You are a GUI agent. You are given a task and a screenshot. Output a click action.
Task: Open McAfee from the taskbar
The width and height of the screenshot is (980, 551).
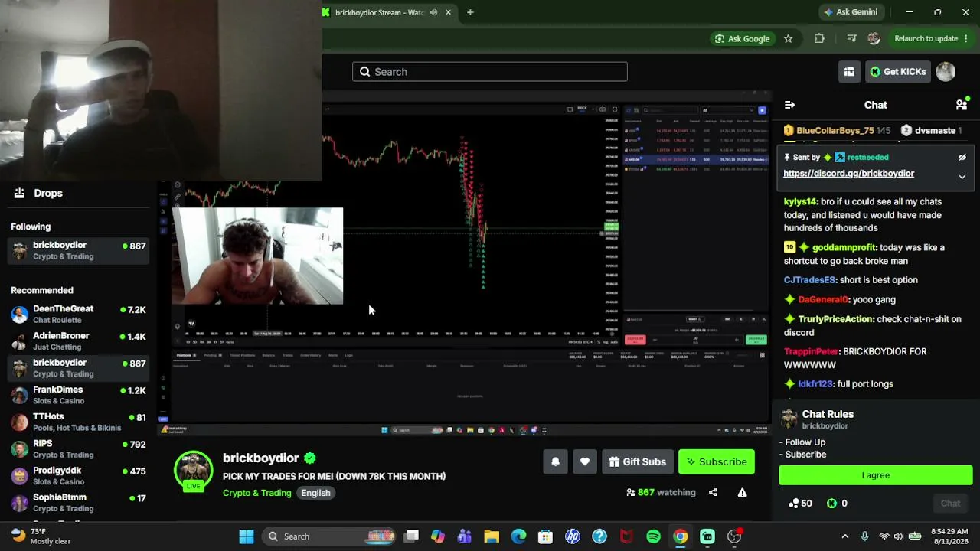coord(626,536)
